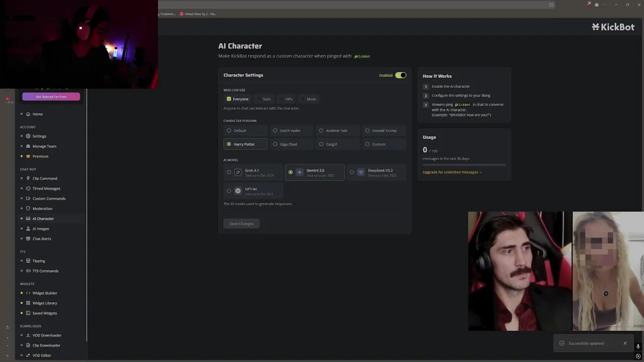Open the browser three-dots menu
644x362 pixels.
click(606, 5)
